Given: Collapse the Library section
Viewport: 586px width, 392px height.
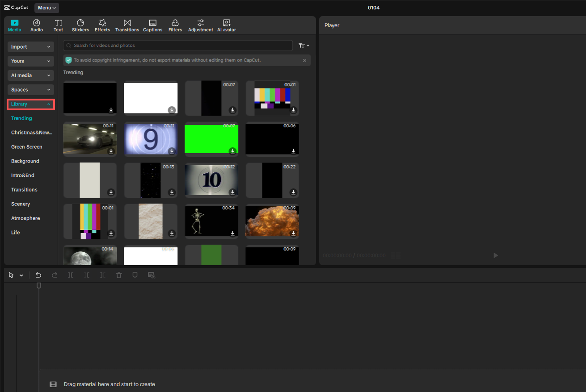Looking at the screenshot, I should coord(30,104).
